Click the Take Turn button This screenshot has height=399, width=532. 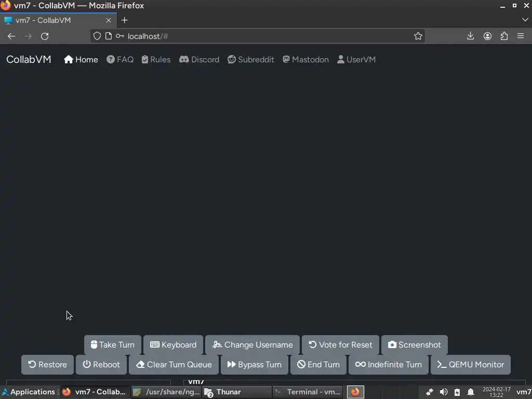113,345
